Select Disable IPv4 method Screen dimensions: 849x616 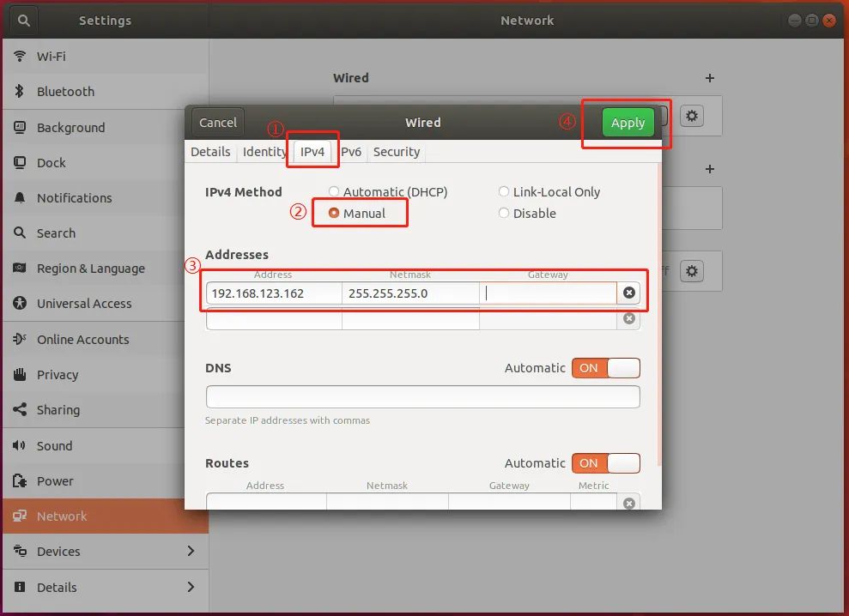tap(527, 214)
